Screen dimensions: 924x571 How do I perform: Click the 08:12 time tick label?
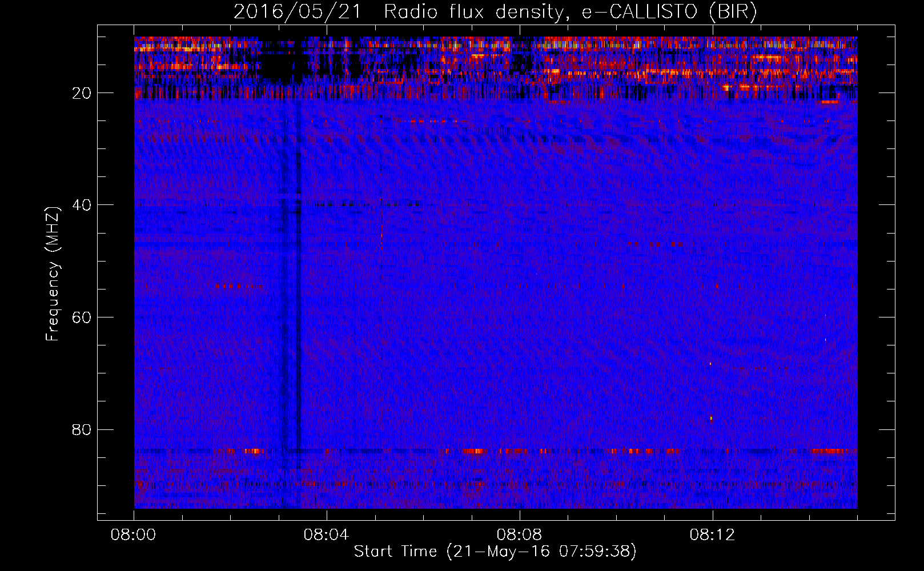pyautogui.click(x=713, y=535)
